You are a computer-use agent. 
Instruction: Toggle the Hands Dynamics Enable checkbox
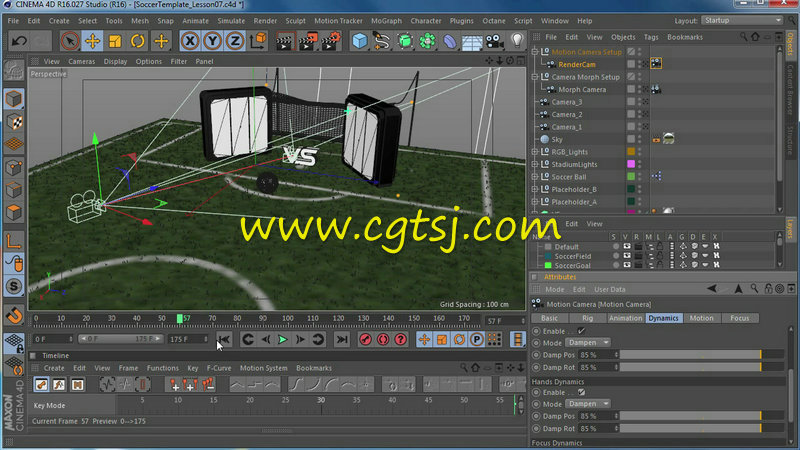pos(581,392)
